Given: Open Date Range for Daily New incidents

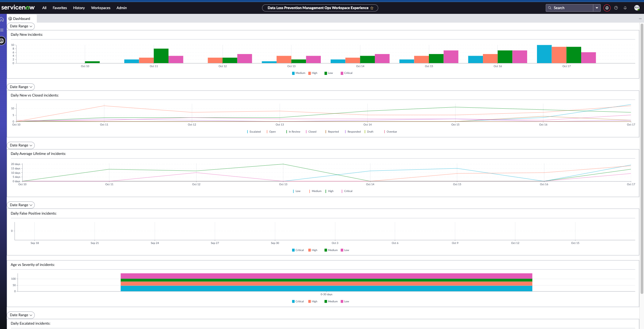Looking at the screenshot, I should [x=21, y=26].
